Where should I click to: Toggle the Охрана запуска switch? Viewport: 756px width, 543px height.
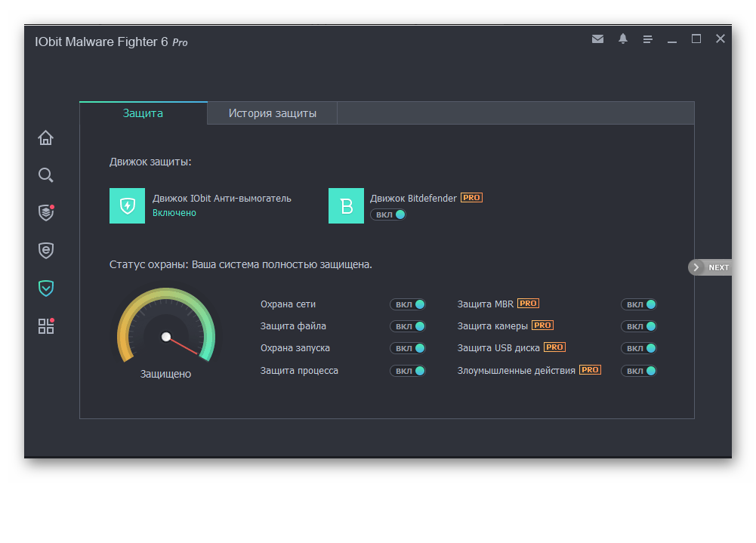[408, 348]
